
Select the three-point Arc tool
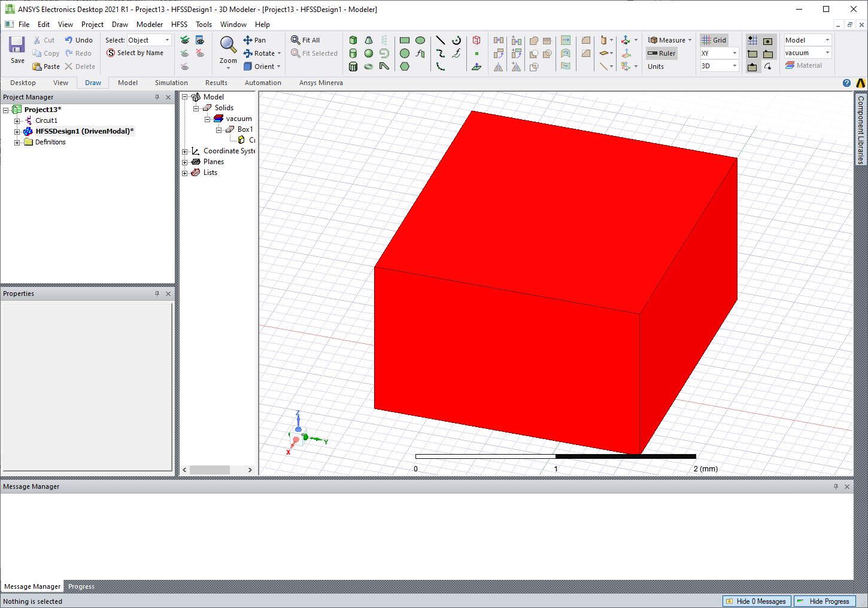[441, 66]
